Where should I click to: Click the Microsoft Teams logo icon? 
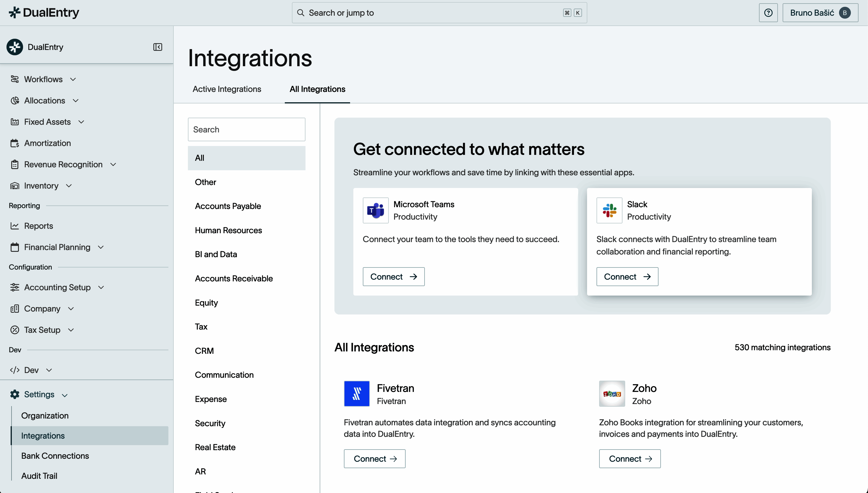coord(376,210)
